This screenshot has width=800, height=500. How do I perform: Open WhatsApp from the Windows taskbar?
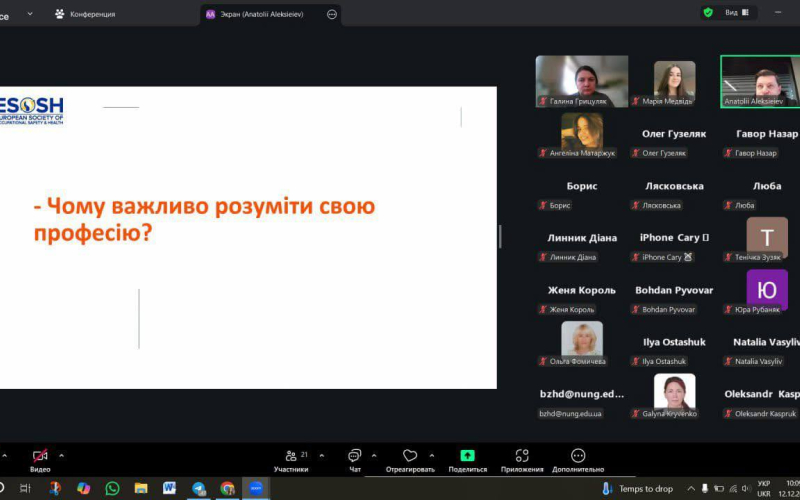point(112,489)
